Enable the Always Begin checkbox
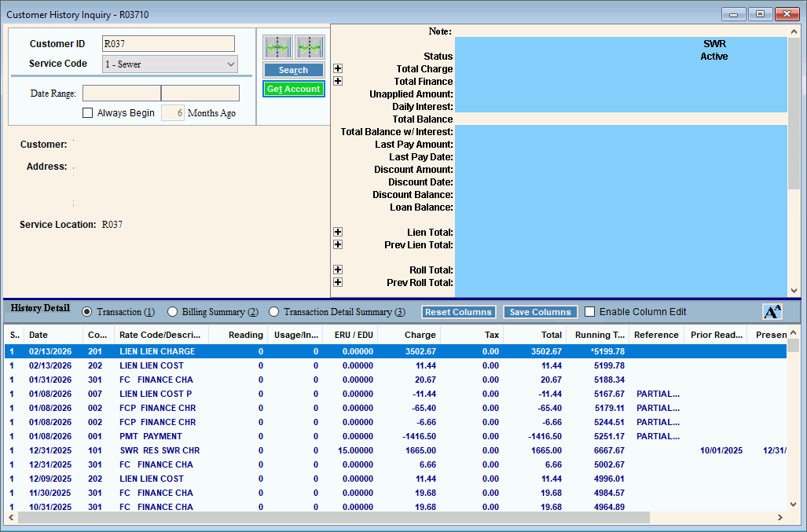The width and height of the screenshot is (807, 532). tap(88, 113)
